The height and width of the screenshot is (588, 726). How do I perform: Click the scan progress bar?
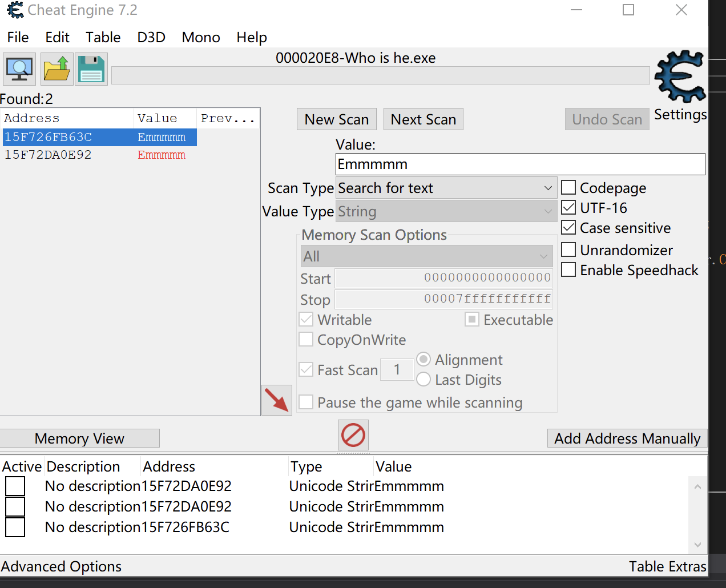(381, 75)
